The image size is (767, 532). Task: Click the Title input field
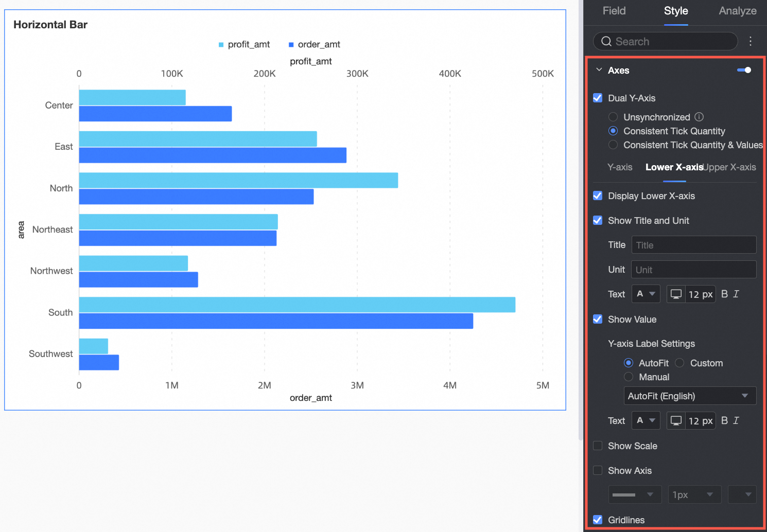pyautogui.click(x=694, y=245)
